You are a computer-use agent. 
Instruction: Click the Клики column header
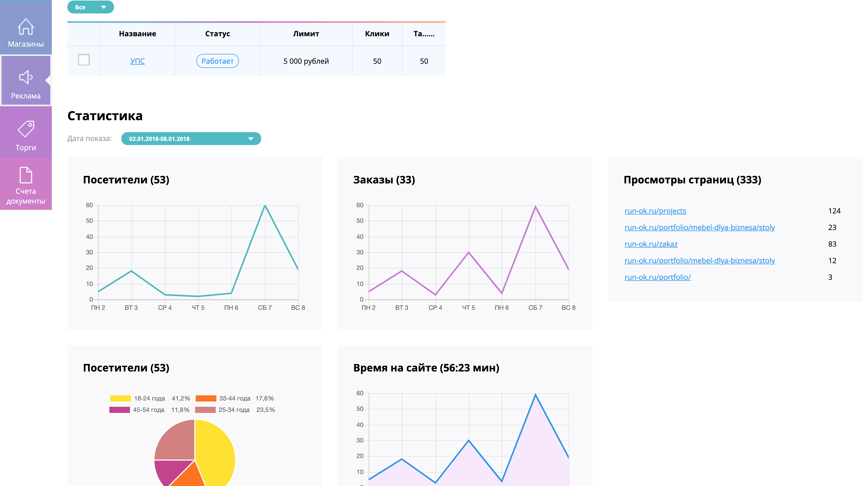377,34
